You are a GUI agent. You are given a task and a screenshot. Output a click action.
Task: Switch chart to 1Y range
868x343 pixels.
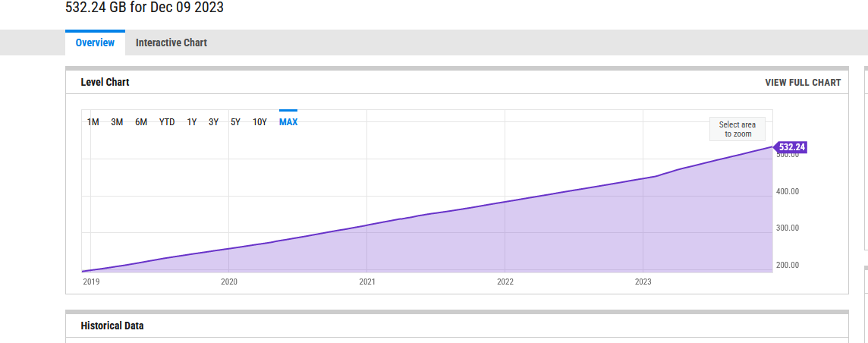[192, 122]
